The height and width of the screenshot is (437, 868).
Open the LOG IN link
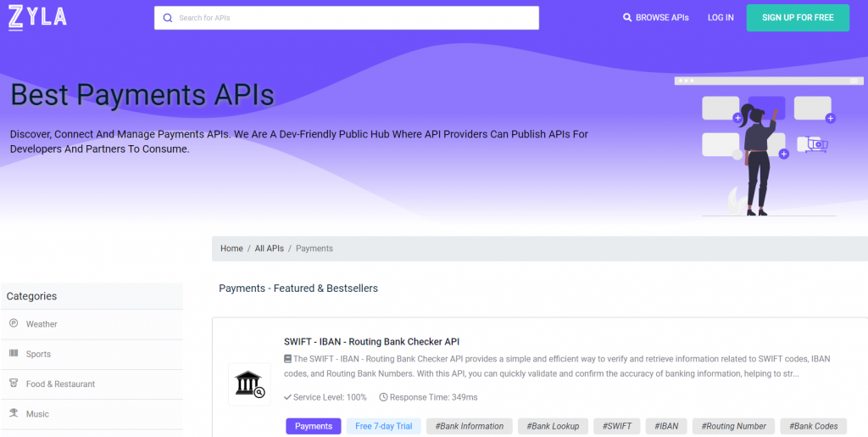[721, 18]
